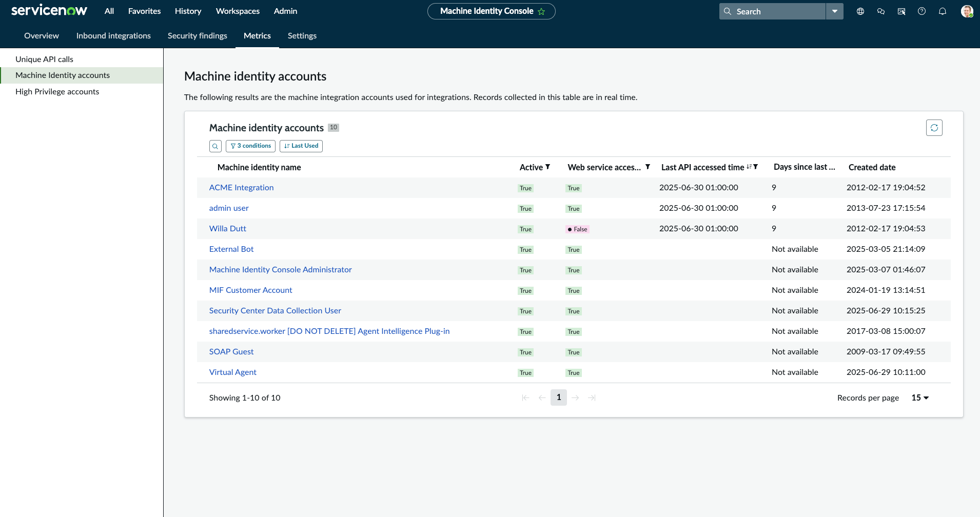
Task: Open External Bot account link
Action: pyautogui.click(x=231, y=249)
